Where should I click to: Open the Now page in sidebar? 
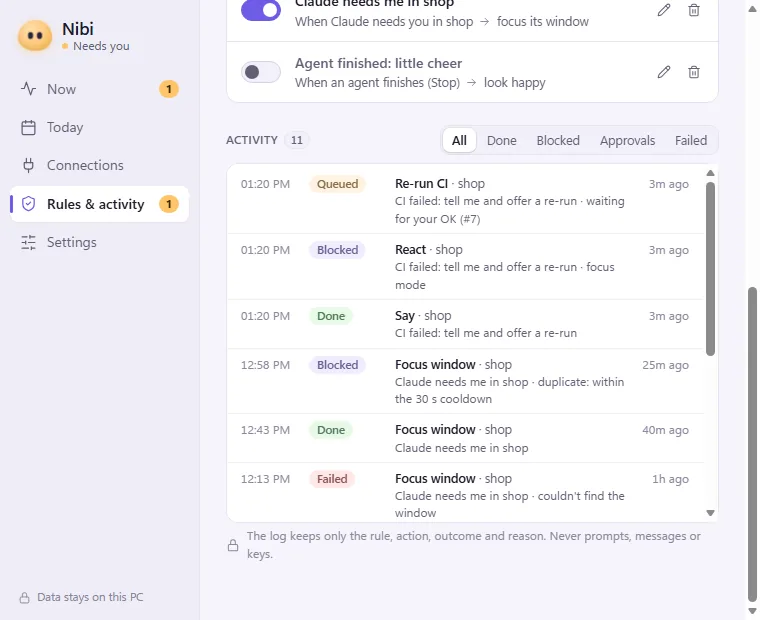point(100,89)
